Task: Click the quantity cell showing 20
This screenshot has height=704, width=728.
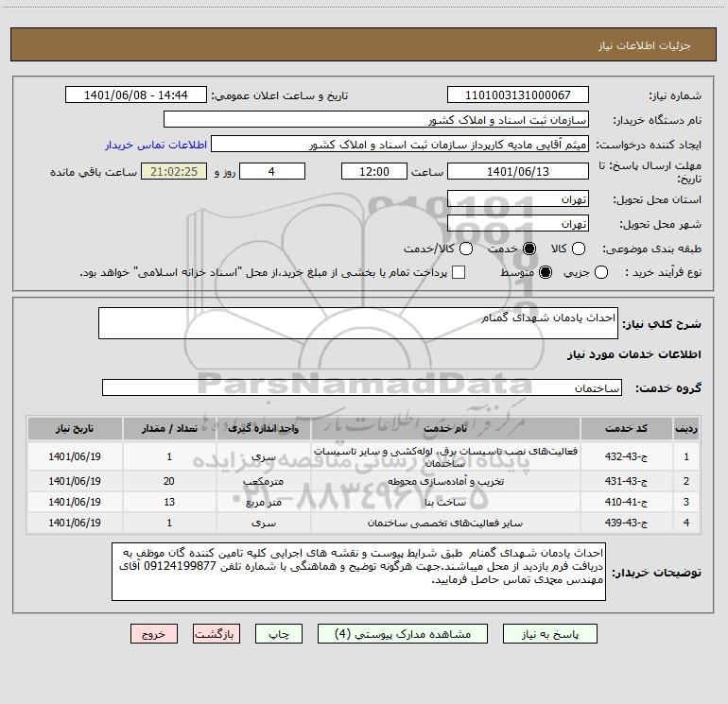Action: (x=169, y=481)
